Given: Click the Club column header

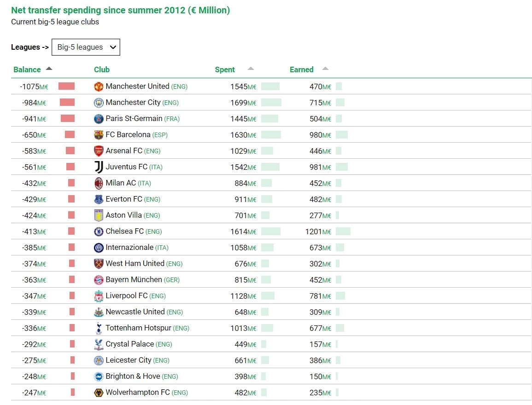Looking at the screenshot, I should coord(102,70).
